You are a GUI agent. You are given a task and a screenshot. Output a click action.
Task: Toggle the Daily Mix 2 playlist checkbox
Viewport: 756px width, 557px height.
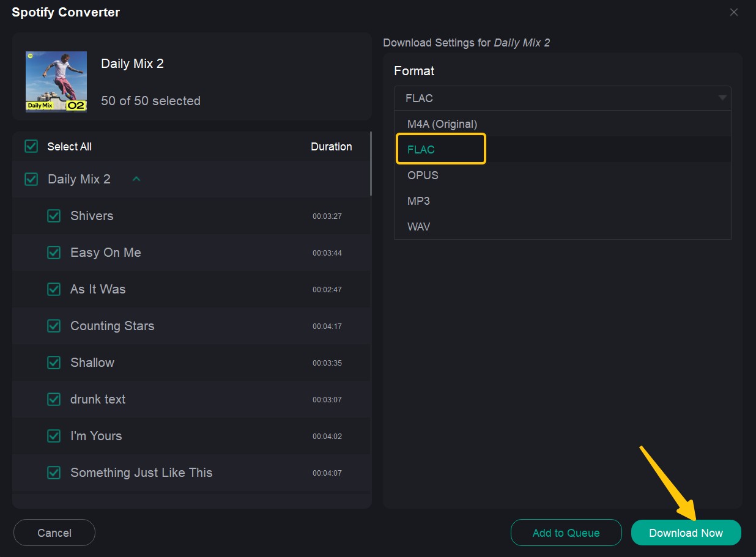[x=31, y=179]
